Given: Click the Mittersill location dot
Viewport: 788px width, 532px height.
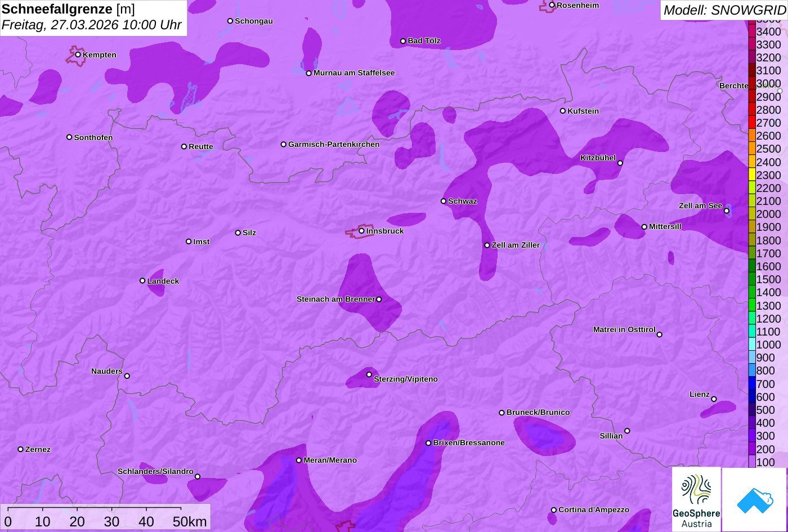Looking at the screenshot, I should click(644, 227).
